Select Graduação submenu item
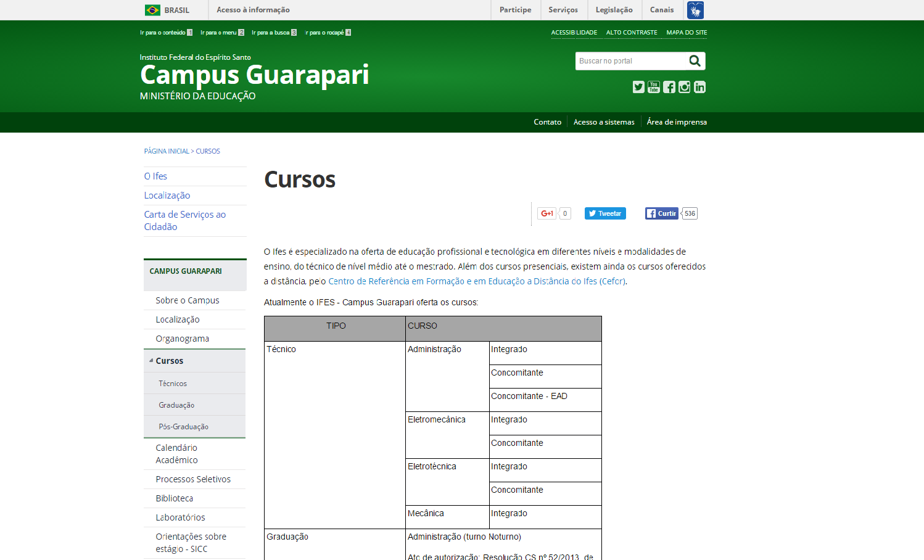The height and width of the screenshot is (560, 924). click(x=176, y=405)
